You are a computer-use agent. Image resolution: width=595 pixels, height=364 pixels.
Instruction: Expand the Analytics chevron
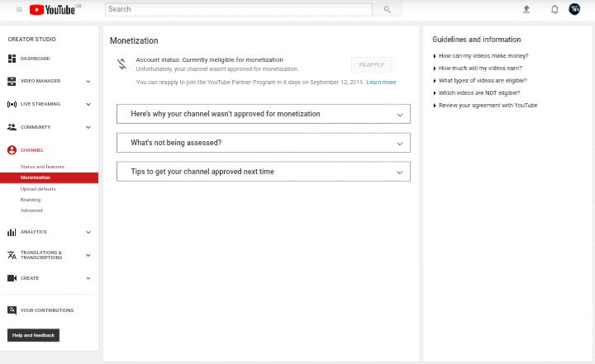(x=88, y=233)
